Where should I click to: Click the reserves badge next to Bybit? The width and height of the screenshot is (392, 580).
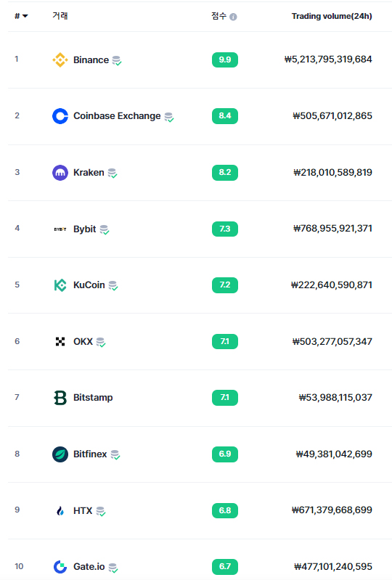click(x=105, y=229)
